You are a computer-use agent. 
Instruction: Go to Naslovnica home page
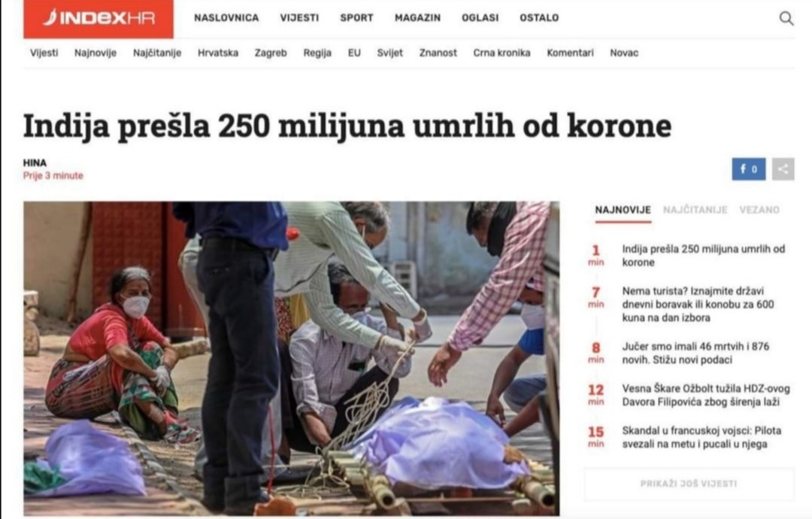click(x=226, y=17)
